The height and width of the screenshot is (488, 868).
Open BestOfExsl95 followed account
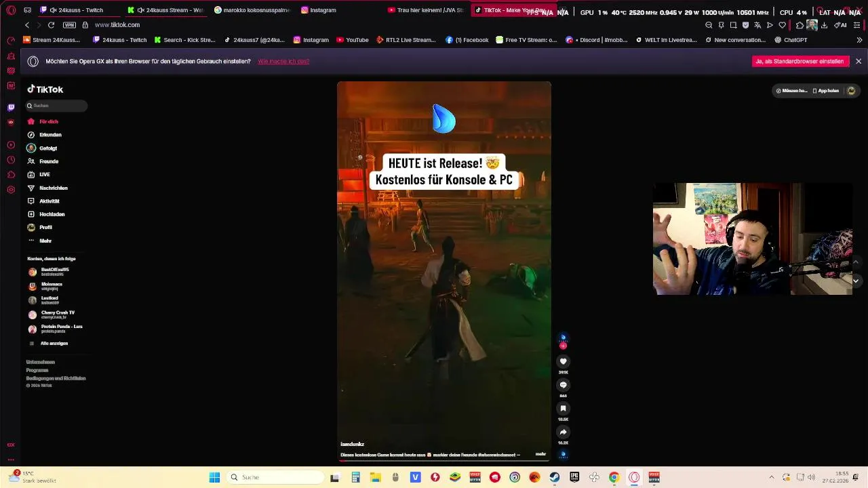(x=54, y=271)
